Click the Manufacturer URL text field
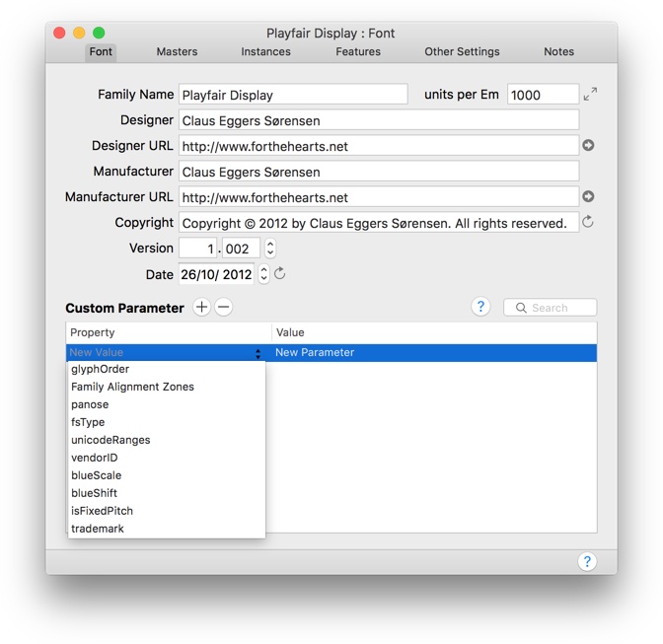Viewport: 663px width, 644px height. click(x=379, y=197)
